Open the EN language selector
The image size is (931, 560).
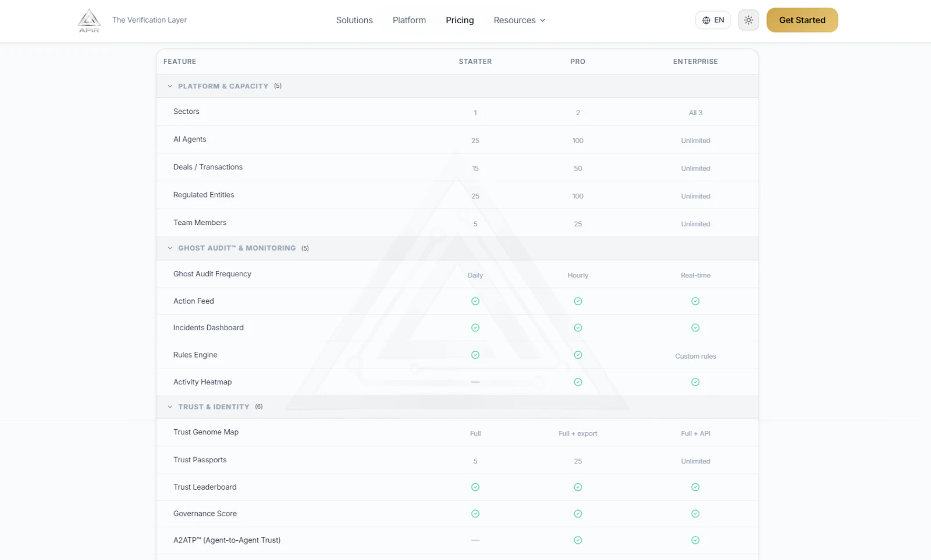[713, 20]
